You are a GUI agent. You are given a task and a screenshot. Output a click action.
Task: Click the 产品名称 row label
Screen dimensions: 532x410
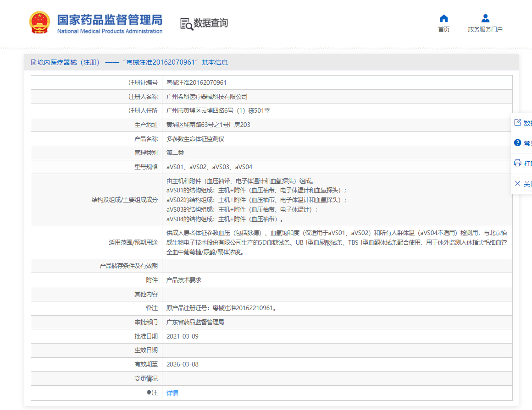146,139
